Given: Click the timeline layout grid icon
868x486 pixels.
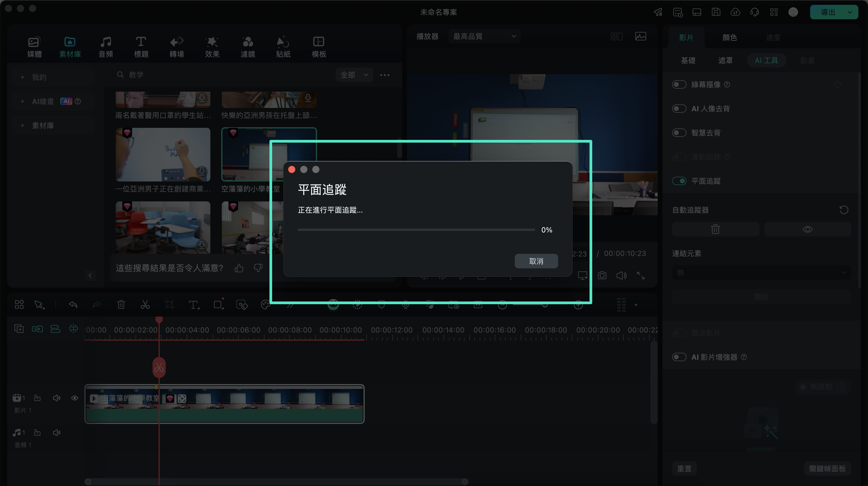Looking at the screenshot, I should click(x=19, y=305).
